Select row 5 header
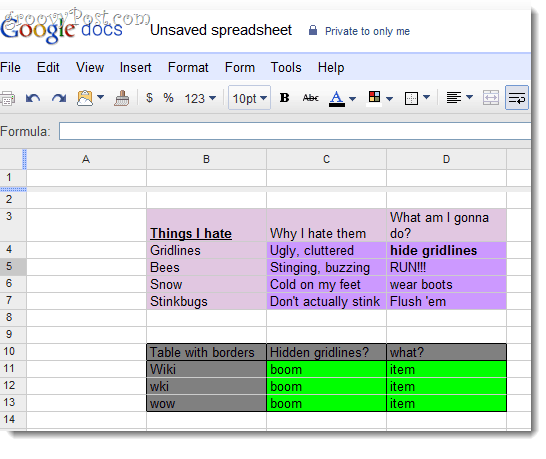The image size is (546, 459). 13,267
